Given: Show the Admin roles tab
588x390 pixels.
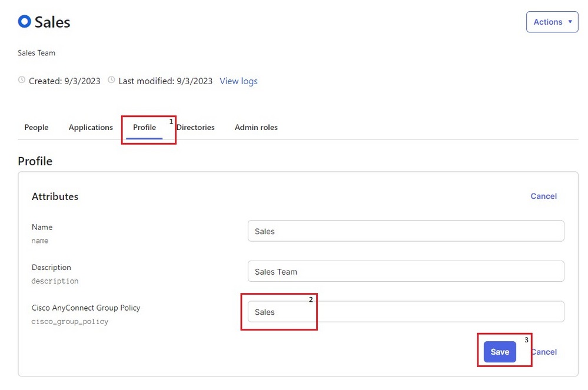Looking at the screenshot, I should (x=256, y=127).
